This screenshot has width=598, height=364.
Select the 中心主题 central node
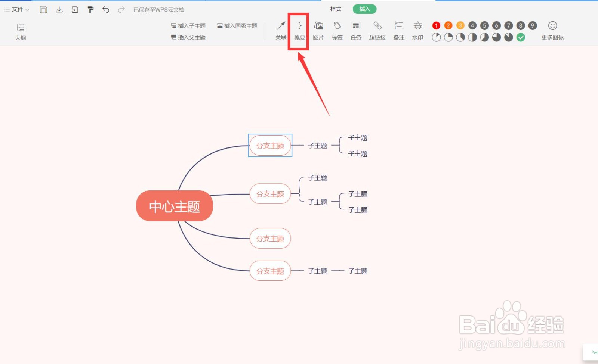(175, 206)
